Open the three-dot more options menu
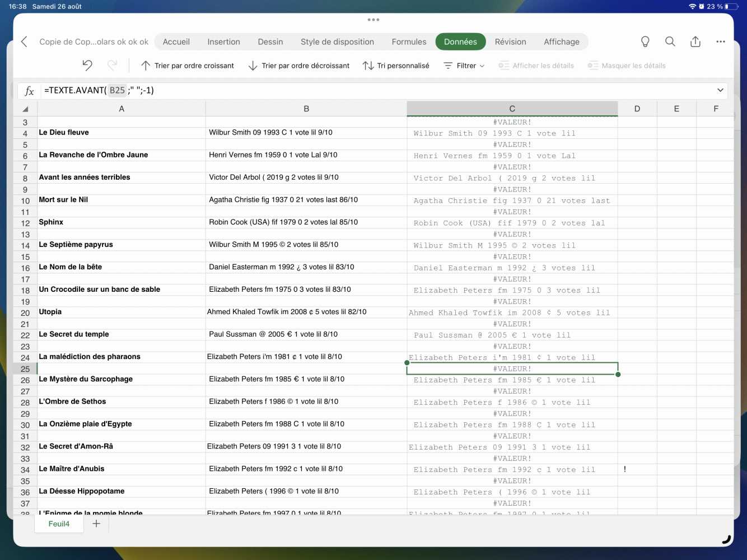 coord(720,42)
